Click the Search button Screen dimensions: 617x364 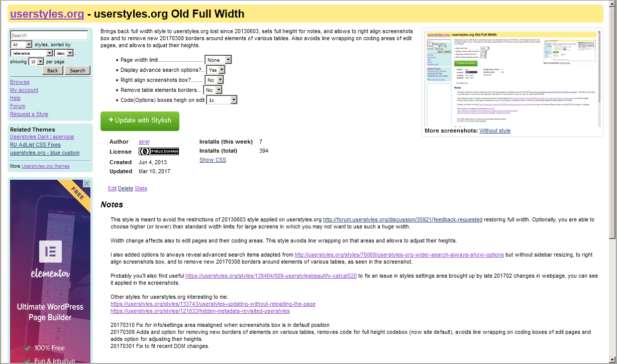[77, 70]
